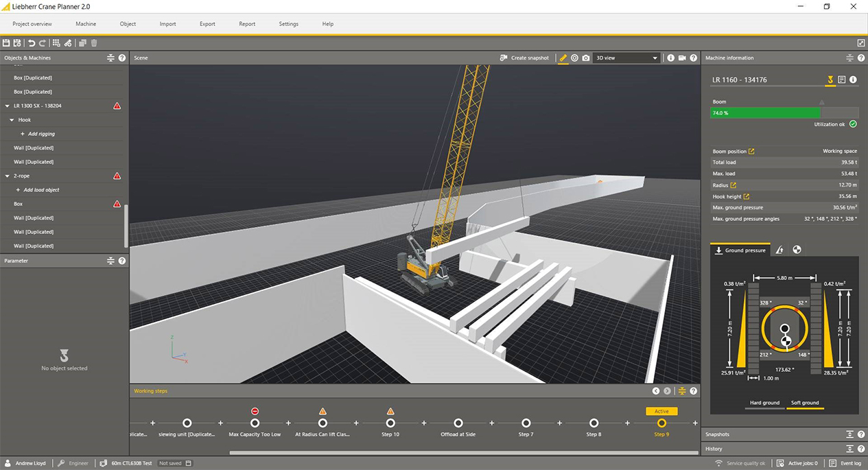Toggle the grid snap icon in toolbar
This screenshot has width=868, height=470.
click(x=56, y=43)
